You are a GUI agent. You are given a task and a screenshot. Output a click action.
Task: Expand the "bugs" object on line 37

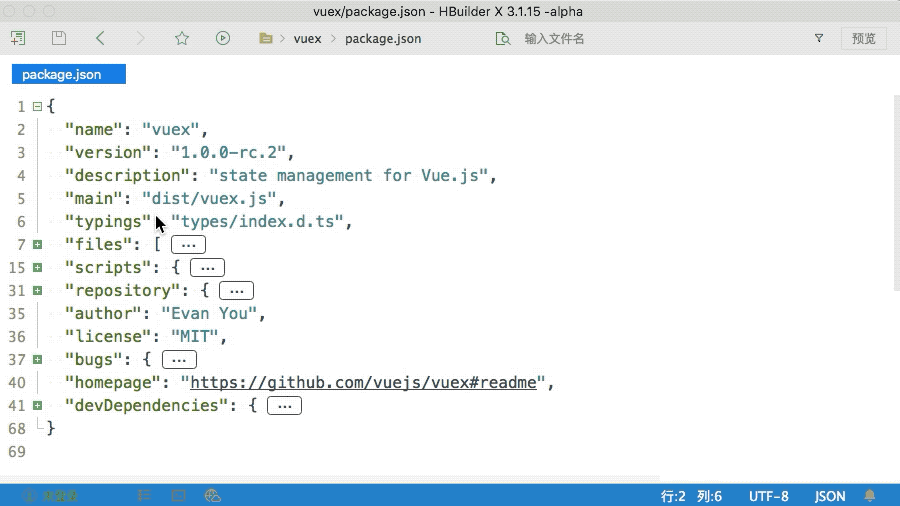click(37, 360)
